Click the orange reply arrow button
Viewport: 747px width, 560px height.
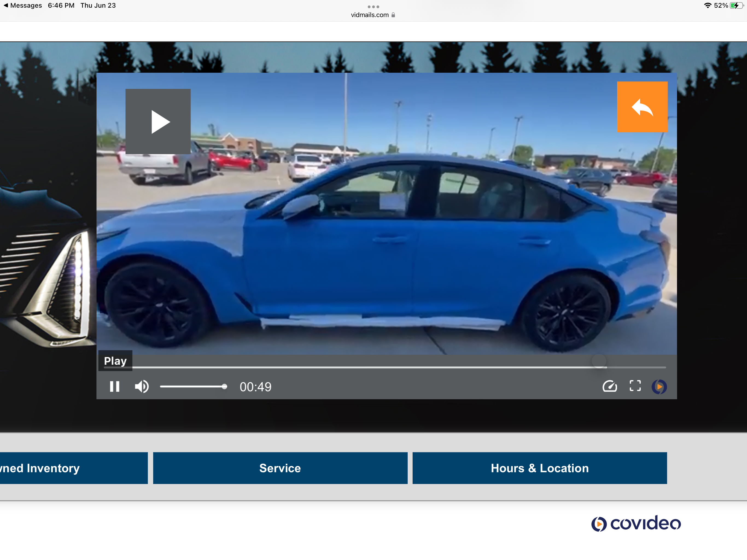(642, 107)
